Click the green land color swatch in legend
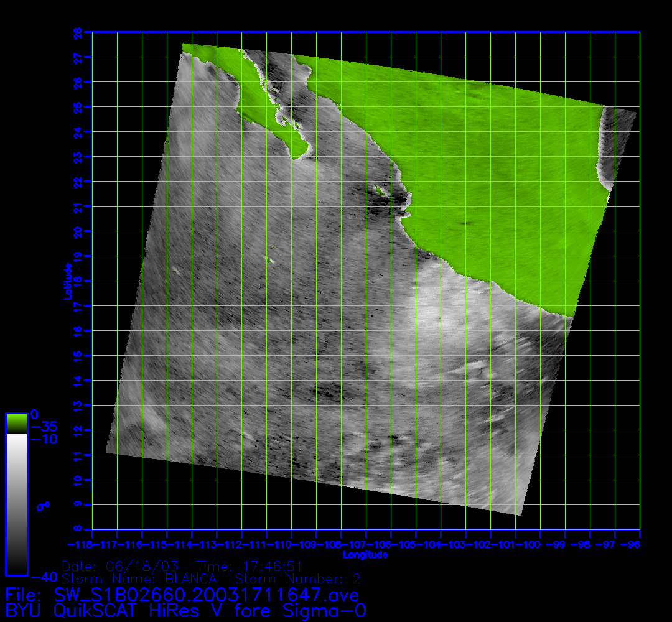 pos(16,424)
